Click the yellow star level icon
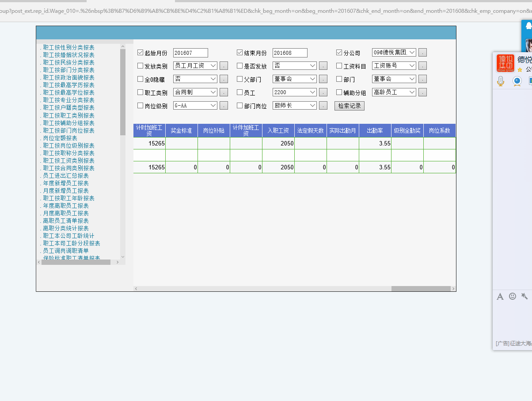Screen dimensions: 532x401 [x=520, y=70]
